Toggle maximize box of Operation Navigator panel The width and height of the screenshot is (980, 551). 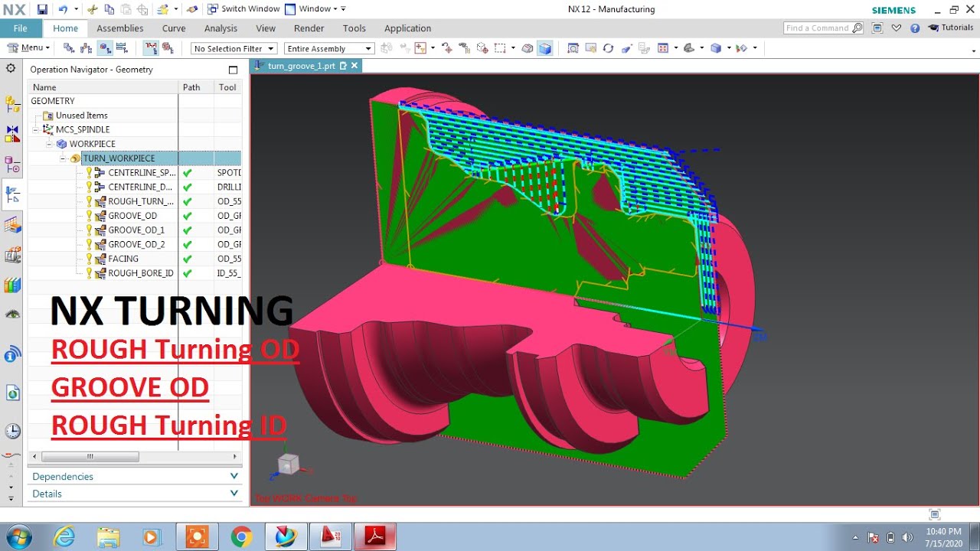(234, 70)
